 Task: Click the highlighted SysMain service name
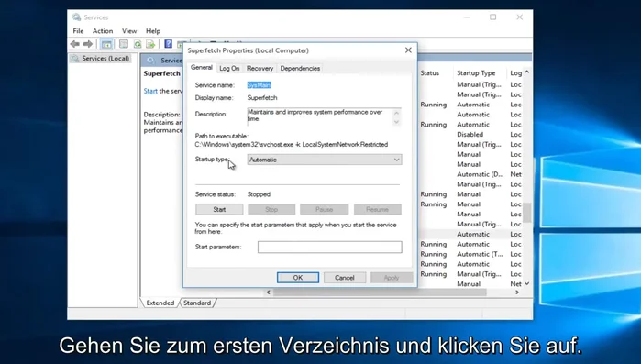click(x=260, y=85)
